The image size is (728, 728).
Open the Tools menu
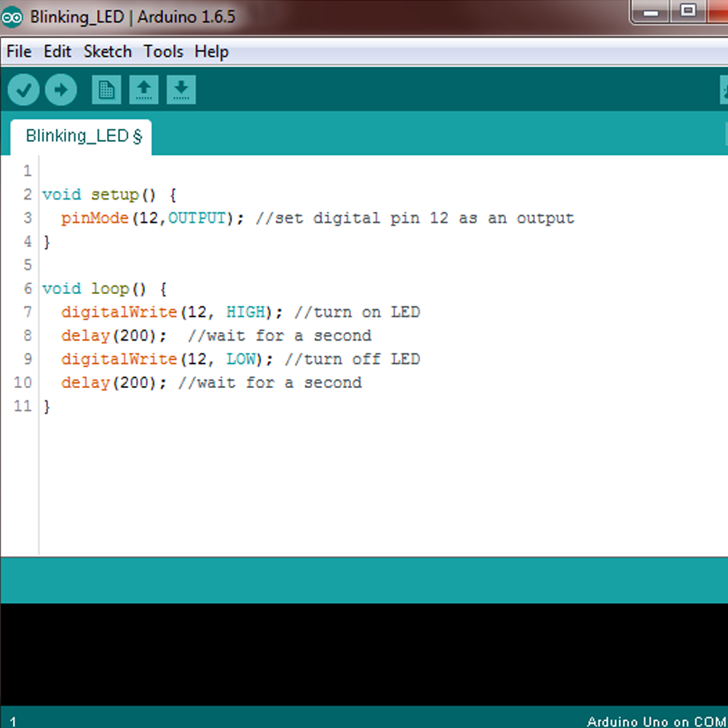[163, 51]
